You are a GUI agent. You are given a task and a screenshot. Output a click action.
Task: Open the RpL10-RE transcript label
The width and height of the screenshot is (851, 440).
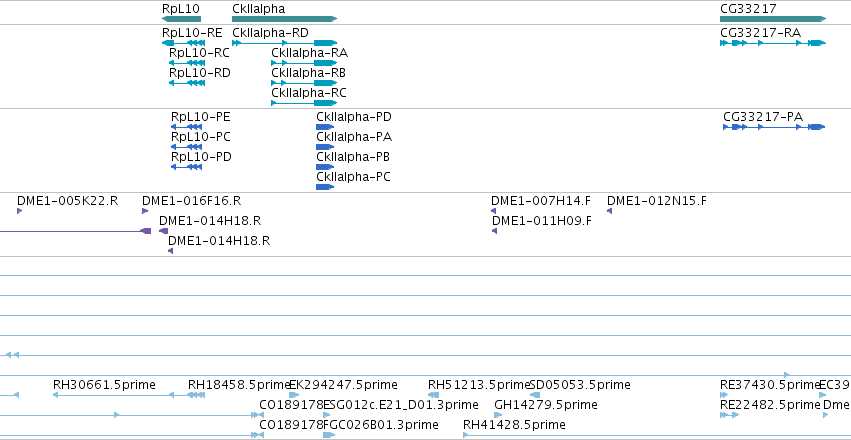[192, 33]
